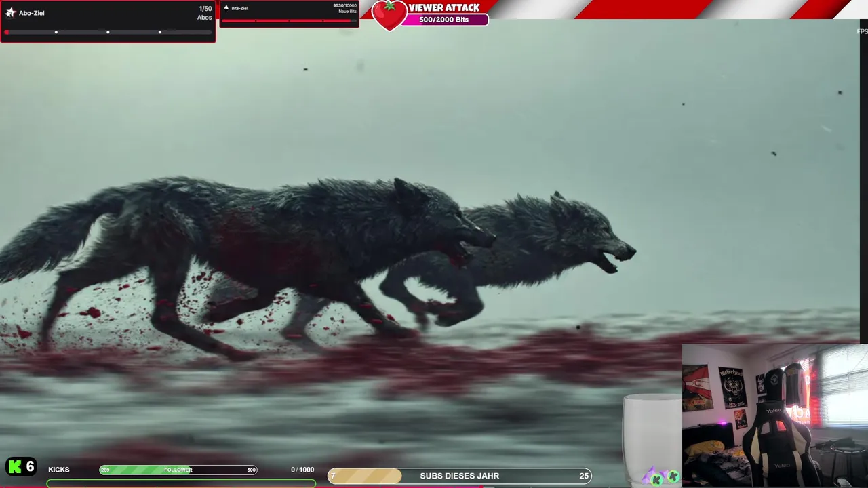This screenshot has height=488, width=868.
Task: Click the star icon beside Abo-Ziel
Action: (x=10, y=12)
